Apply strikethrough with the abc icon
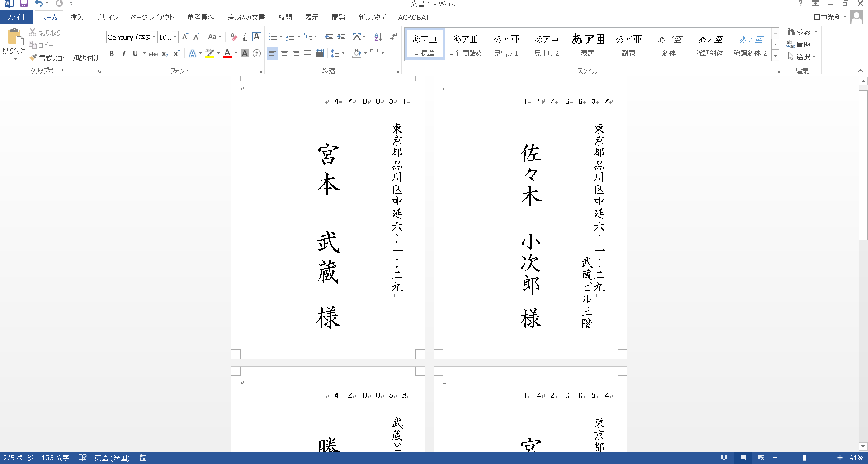The width and height of the screenshot is (868, 464). (x=153, y=54)
